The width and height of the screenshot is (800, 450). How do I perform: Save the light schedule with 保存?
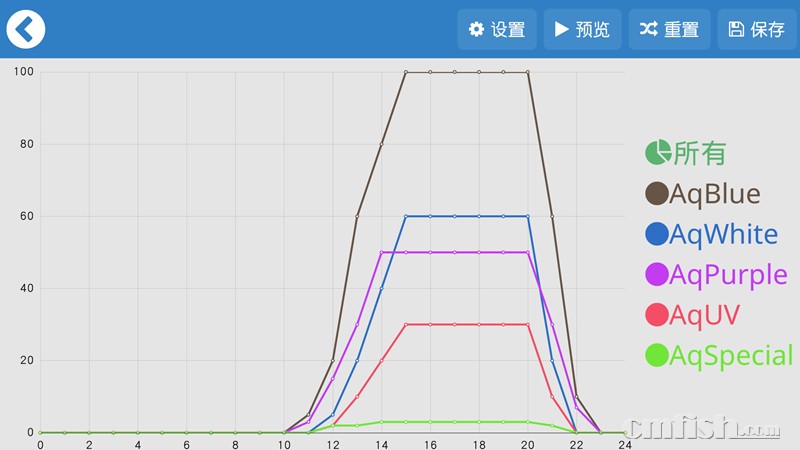[x=757, y=29]
